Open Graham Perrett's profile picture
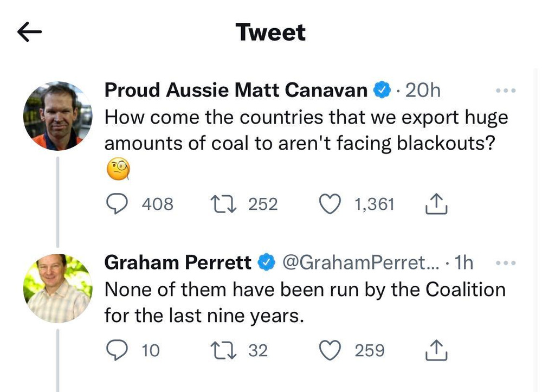 point(57,288)
